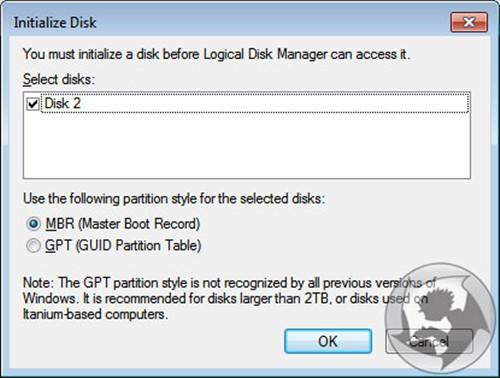This screenshot has width=500, height=378.
Task: Choose the GPT radio button
Action: (x=33, y=246)
